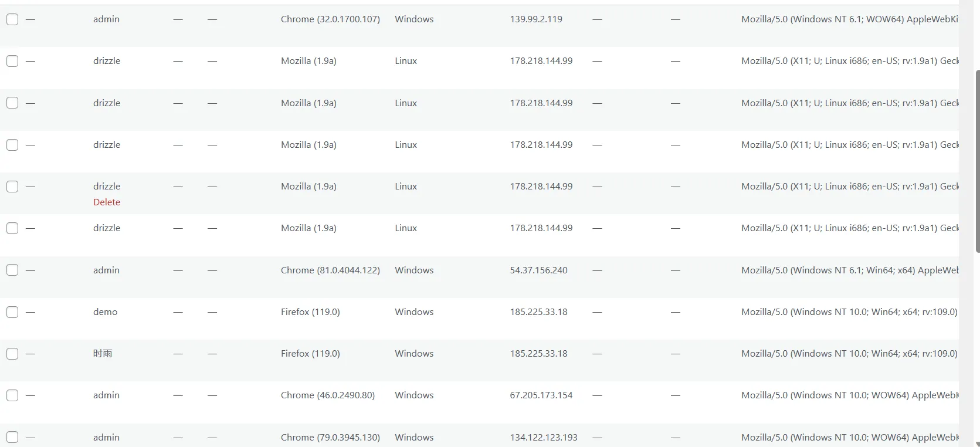The image size is (980, 447).
Task: Click the "Chrome (32.0.1700.107)" browser cell
Action: click(x=330, y=19)
